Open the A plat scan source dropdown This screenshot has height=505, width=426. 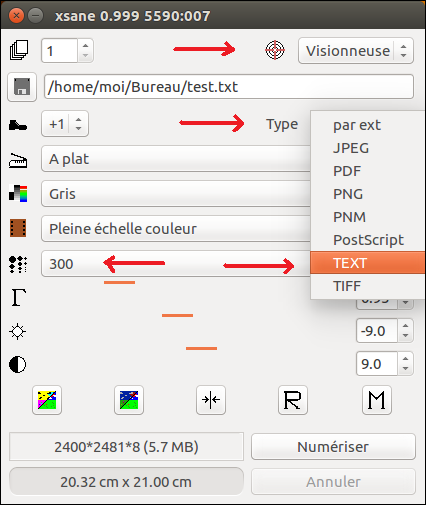(176, 159)
